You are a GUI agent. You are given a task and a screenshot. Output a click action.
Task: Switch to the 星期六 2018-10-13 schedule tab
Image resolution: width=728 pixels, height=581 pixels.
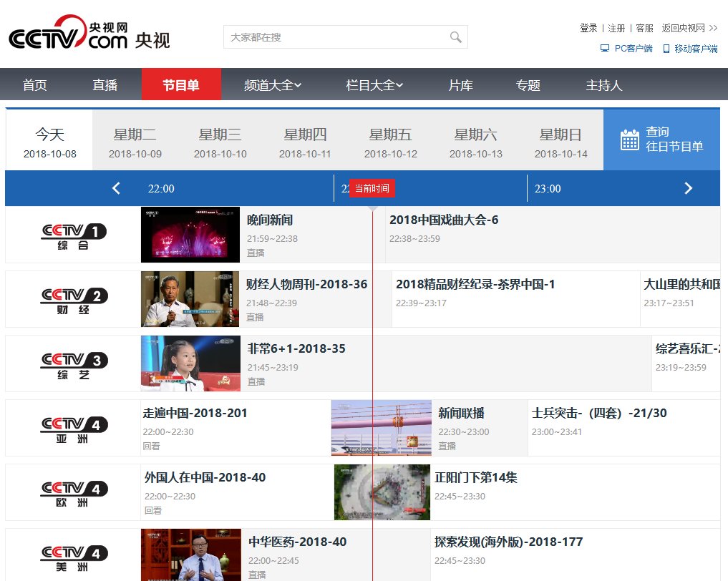click(x=475, y=140)
